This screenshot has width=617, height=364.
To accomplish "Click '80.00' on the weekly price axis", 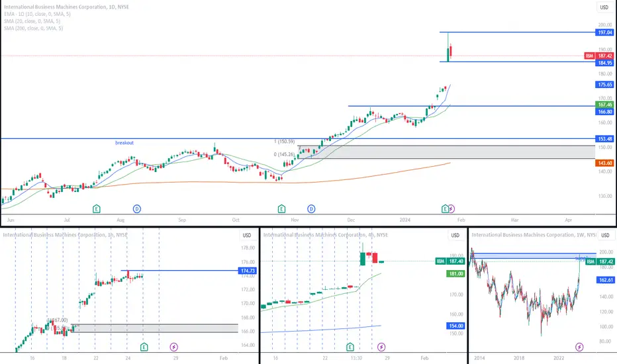I will click(x=606, y=341).
